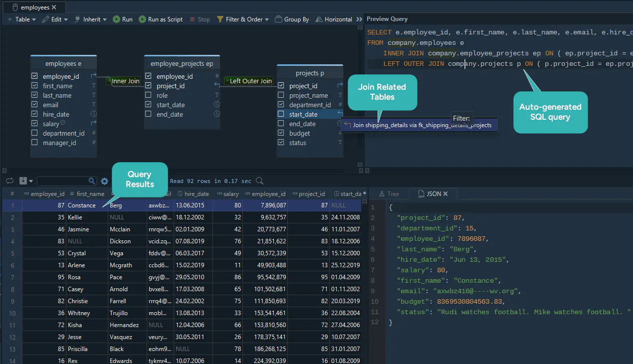Open the Group By tool
Viewport: 633px width, 364px height.
(292, 19)
